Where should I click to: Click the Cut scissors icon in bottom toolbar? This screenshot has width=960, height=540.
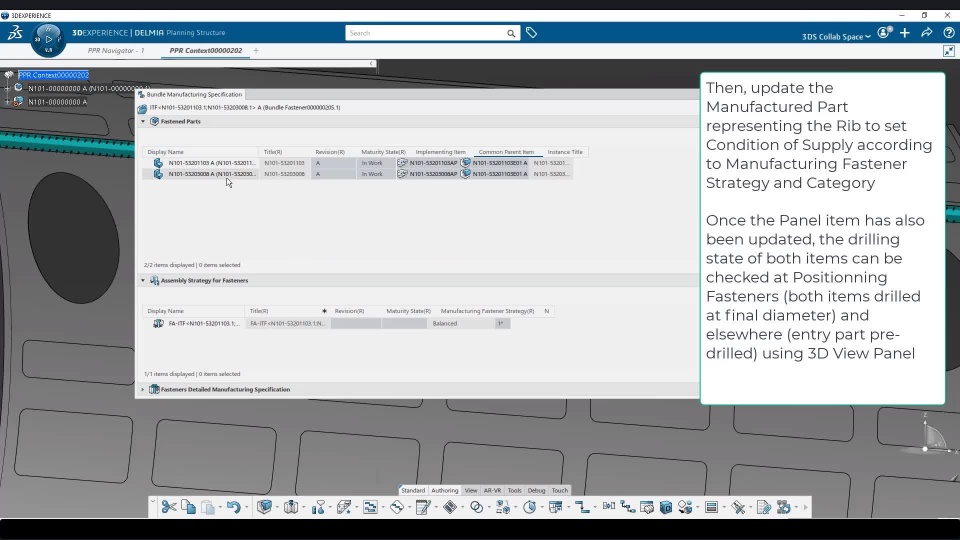coord(168,507)
